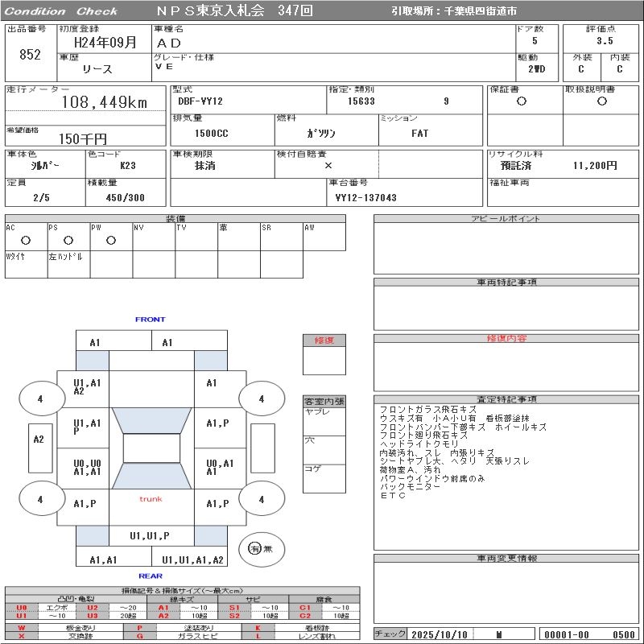Select the rear-left tire circle
The image size is (644, 644).
[x=39, y=499]
